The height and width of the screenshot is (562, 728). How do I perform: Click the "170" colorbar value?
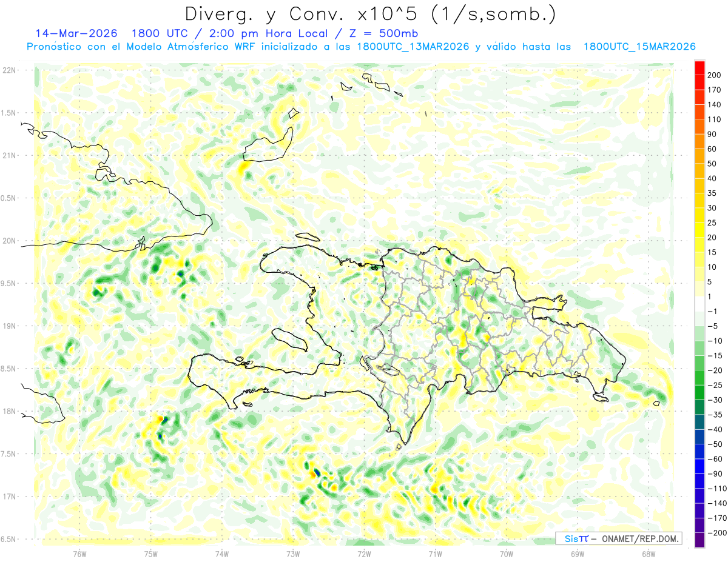715,90
